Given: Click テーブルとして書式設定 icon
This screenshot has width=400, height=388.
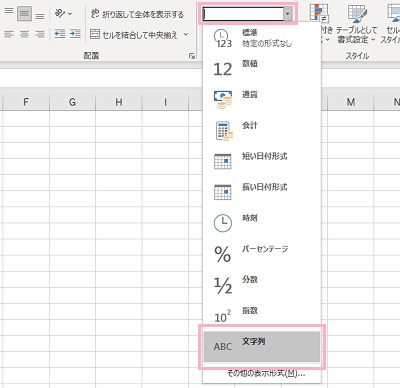Looking at the screenshot, I should (x=357, y=13).
